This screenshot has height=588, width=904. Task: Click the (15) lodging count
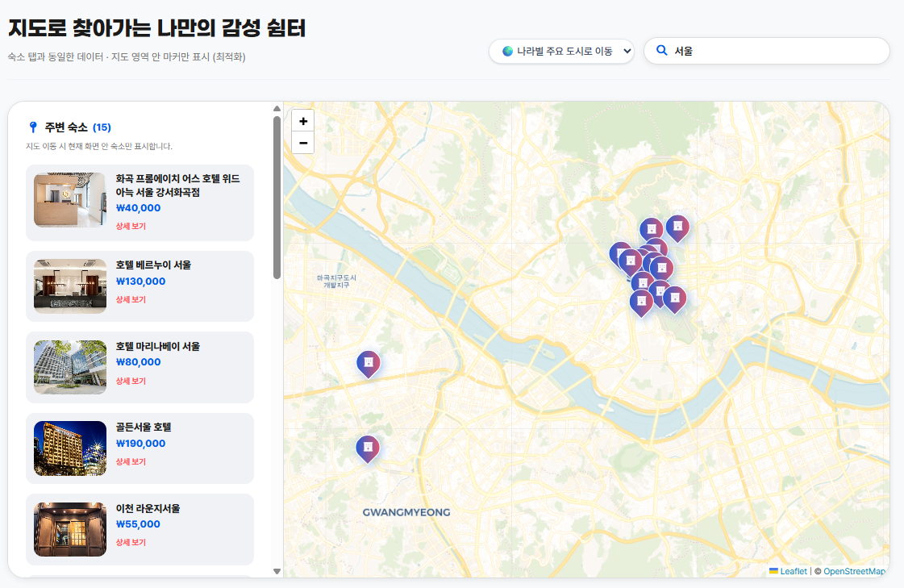102,127
